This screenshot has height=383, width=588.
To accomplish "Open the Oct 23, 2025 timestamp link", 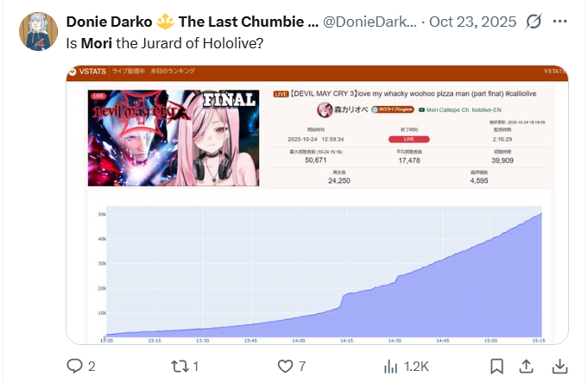I will point(472,22).
